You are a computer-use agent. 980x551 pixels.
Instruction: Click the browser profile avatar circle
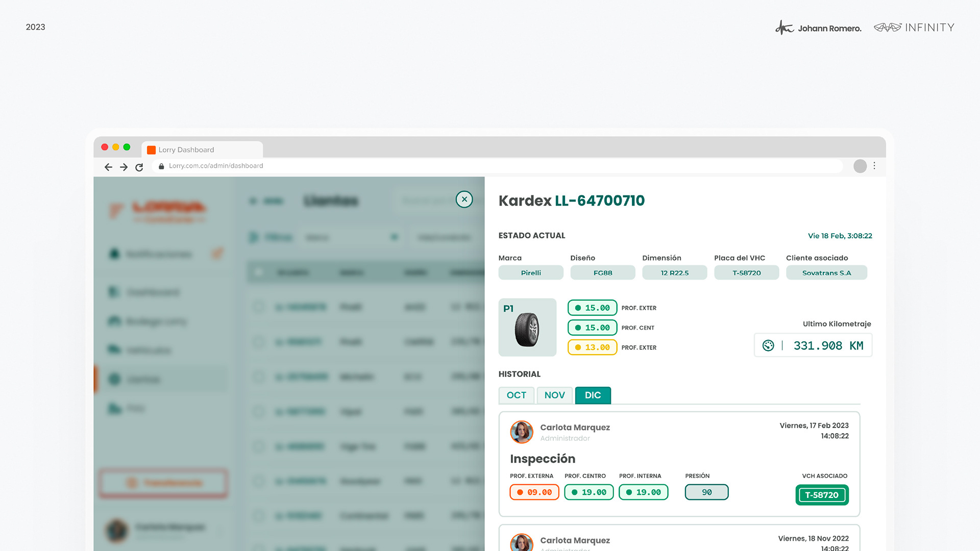coord(860,166)
